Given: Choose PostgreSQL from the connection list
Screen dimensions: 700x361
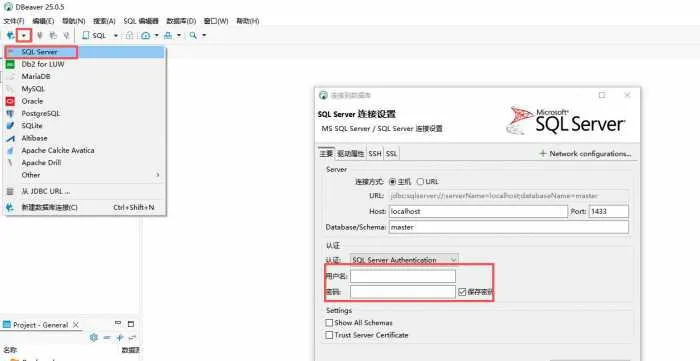Looking at the screenshot, I should (x=40, y=113).
